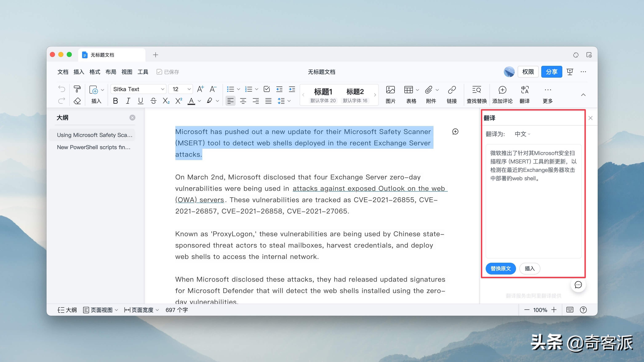Click the font color A swatch

point(191,101)
